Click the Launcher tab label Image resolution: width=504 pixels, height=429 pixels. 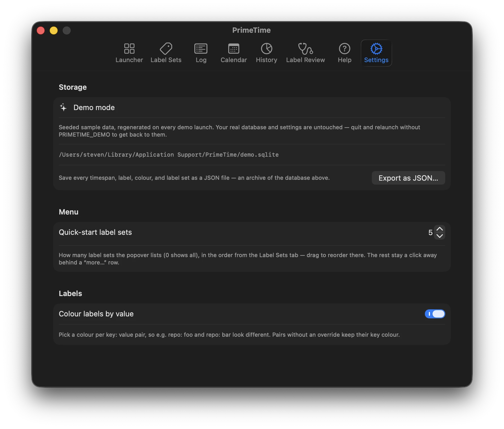[x=129, y=60]
